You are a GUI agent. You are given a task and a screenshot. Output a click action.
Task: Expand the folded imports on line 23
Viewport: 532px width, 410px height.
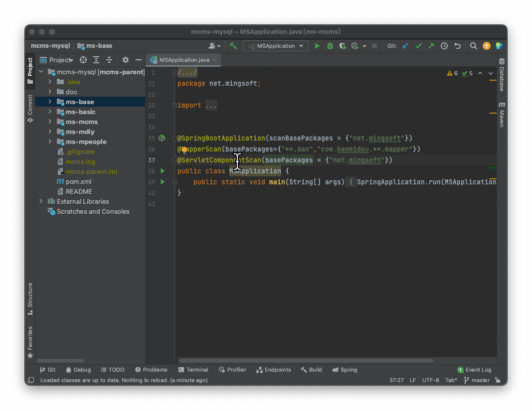pos(175,106)
